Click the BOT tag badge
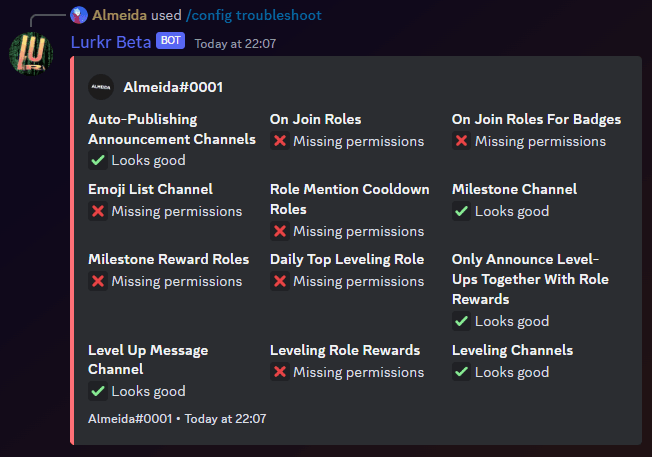The width and height of the screenshot is (652, 457). tap(170, 41)
